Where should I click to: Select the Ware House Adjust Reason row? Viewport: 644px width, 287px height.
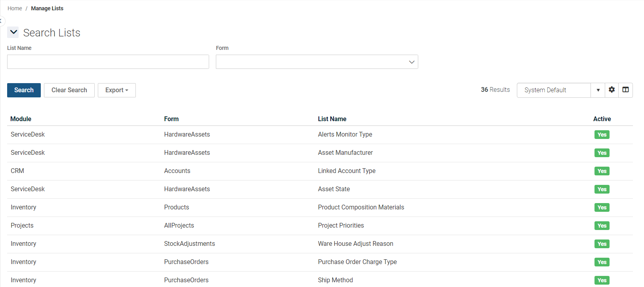pos(355,244)
